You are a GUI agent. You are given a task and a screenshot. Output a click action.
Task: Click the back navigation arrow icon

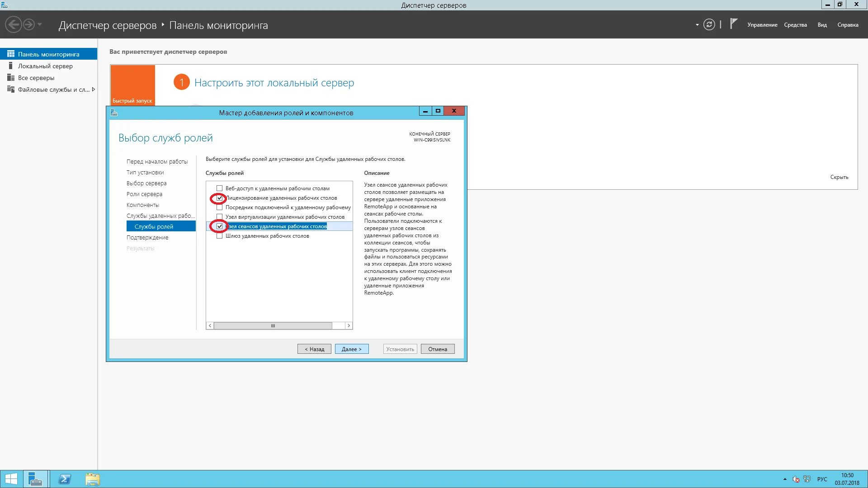[x=14, y=24]
